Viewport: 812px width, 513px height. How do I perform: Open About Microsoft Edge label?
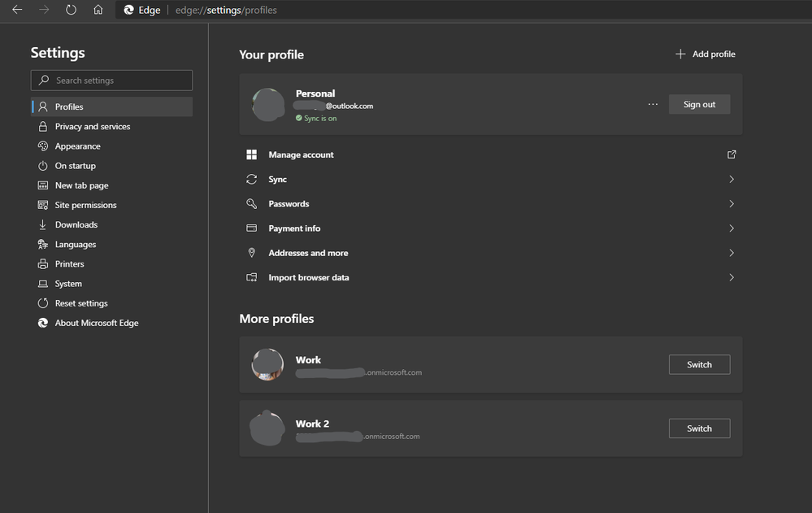click(97, 323)
